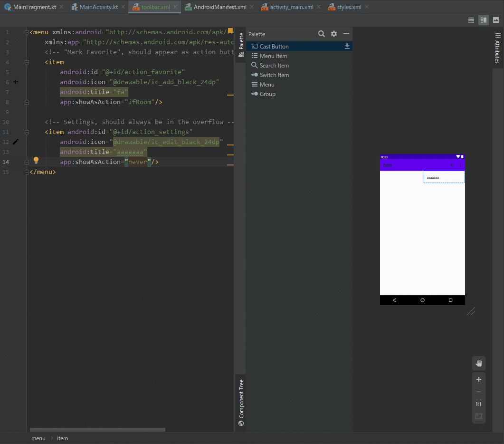This screenshot has height=444, width=504.
Task: Click the plus drawable icon in gutter line 6
Action: pos(16,82)
